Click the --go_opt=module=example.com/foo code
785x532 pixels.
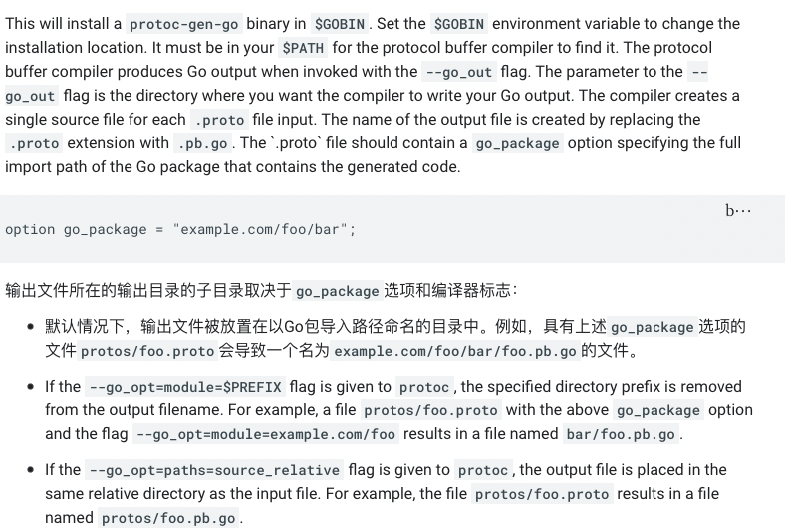266,435
